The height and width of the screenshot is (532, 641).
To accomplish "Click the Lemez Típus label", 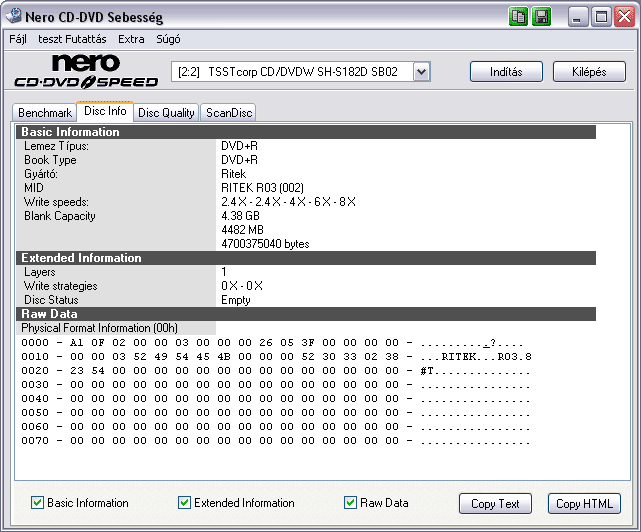I will 56,146.
